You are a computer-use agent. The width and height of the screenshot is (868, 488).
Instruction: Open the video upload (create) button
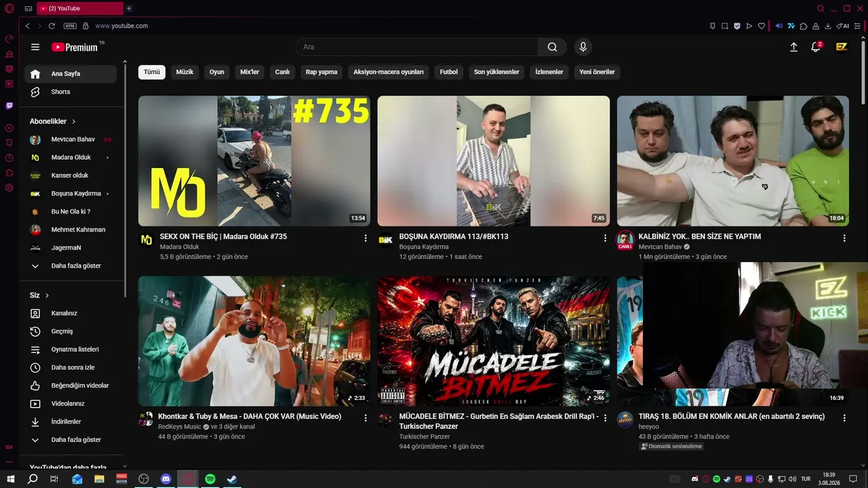click(794, 47)
